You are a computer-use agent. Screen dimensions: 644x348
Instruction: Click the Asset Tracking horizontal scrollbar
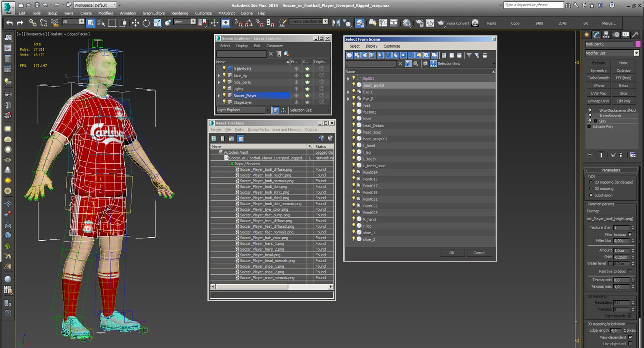(272, 287)
